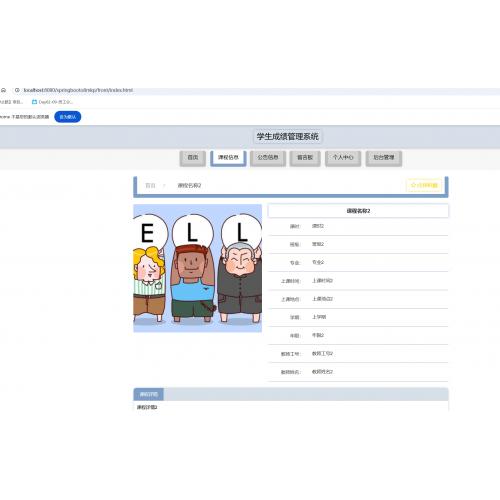This screenshot has width=500, height=500.
Task: Open site info icon beside the URL
Action: pos(17,90)
